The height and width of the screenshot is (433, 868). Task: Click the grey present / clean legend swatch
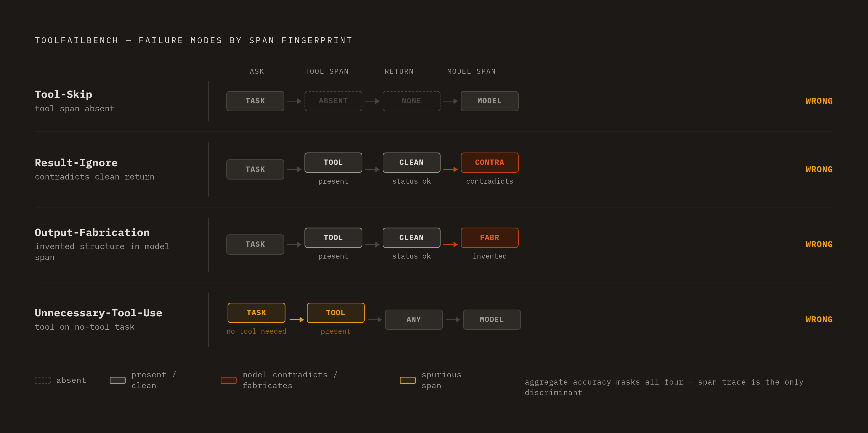click(x=118, y=380)
